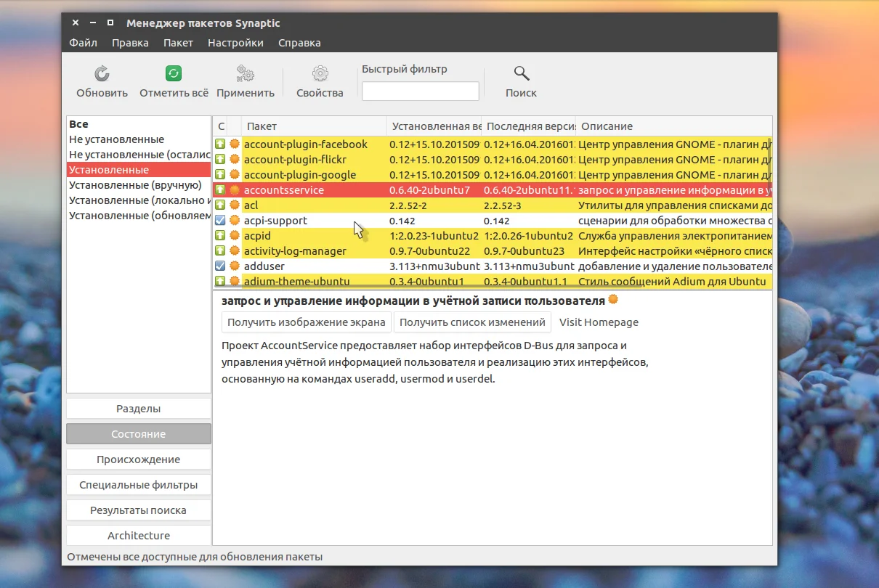Open package Свойства gear icon
This screenshot has width=879, height=588.
(320, 73)
